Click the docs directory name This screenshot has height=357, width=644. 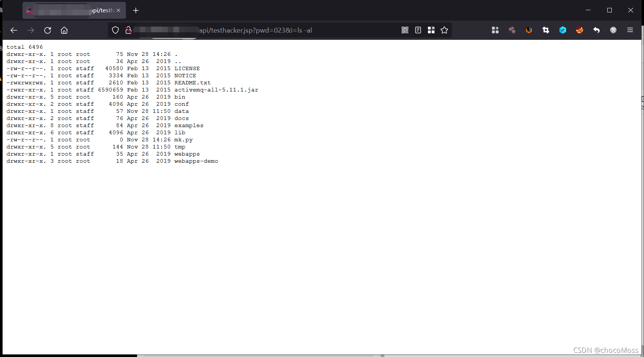[x=182, y=118]
